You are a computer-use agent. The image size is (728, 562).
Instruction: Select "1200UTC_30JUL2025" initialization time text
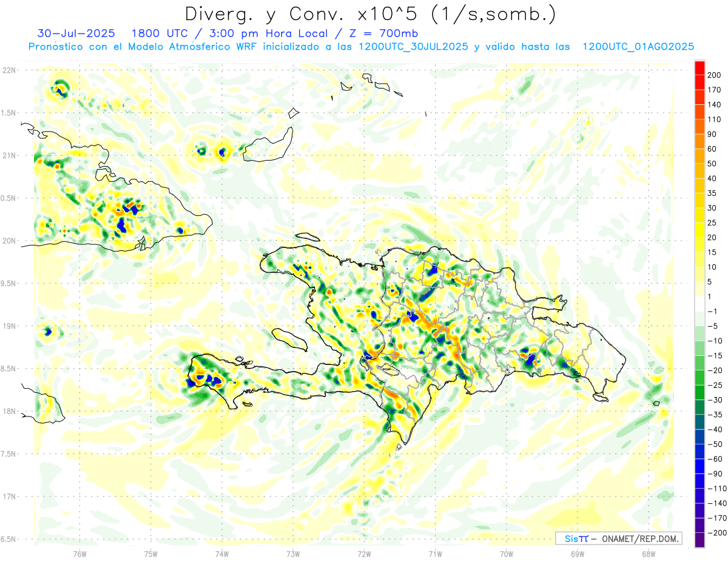tap(413, 47)
